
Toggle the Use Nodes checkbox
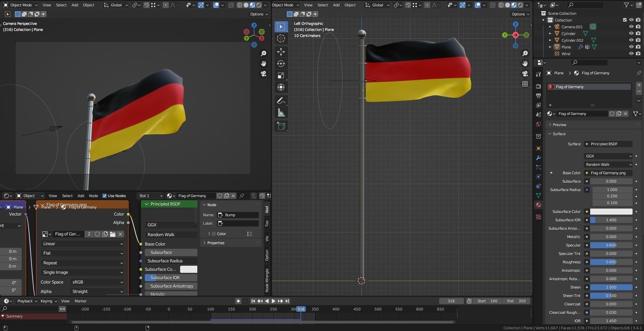click(105, 195)
